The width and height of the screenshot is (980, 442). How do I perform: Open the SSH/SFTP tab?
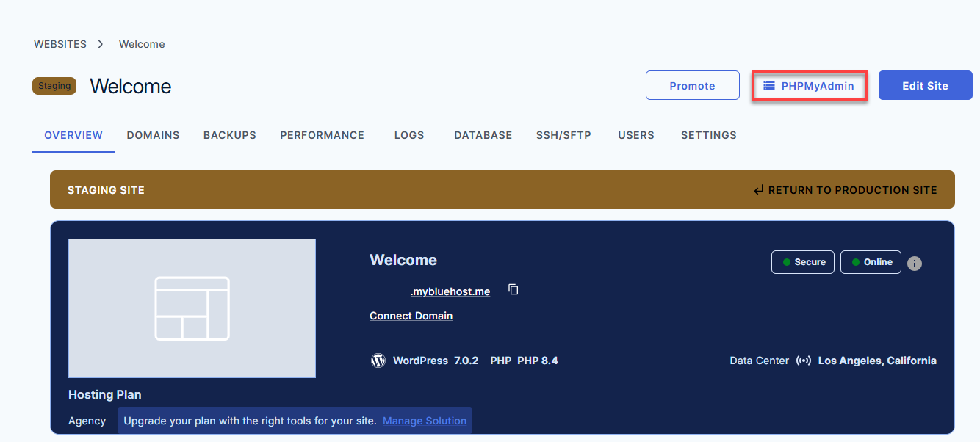(563, 135)
